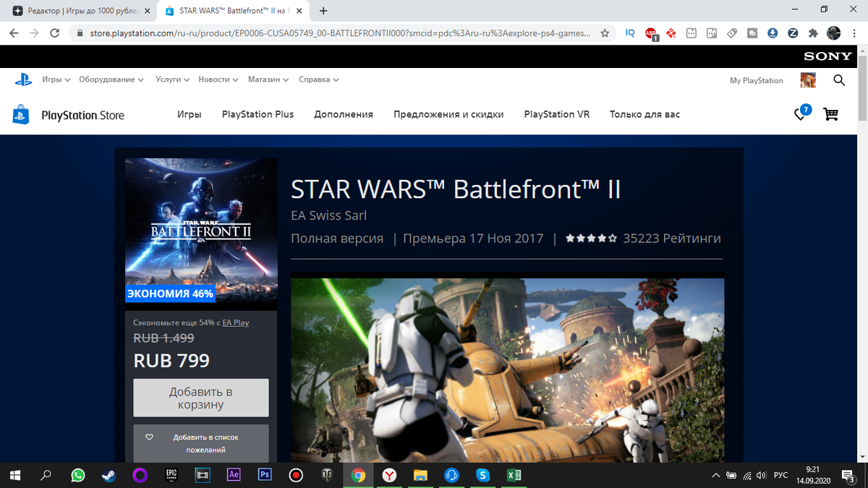Click the PlayStation logo icon in the top navigation
This screenshot has width=868, height=488.
(x=25, y=80)
